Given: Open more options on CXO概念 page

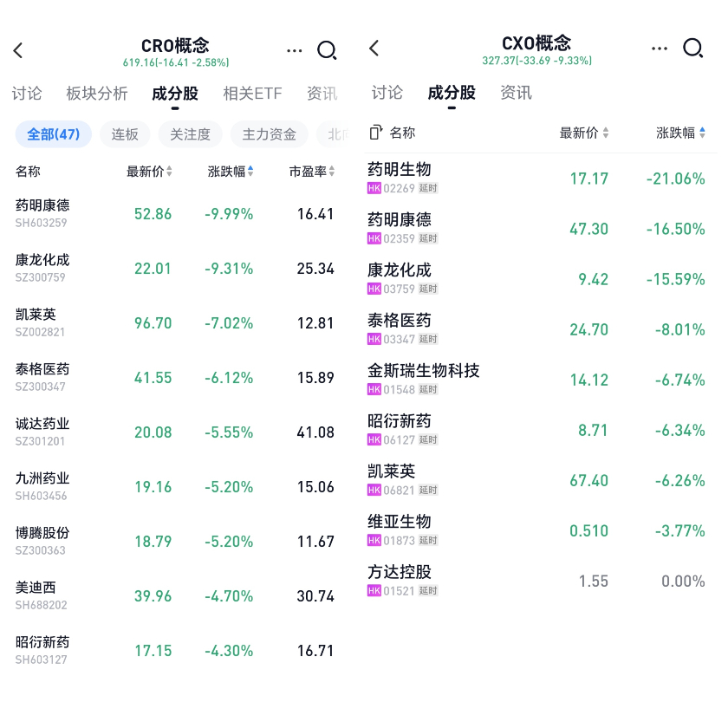Looking at the screenshot, I should click(x=660, y=48).
